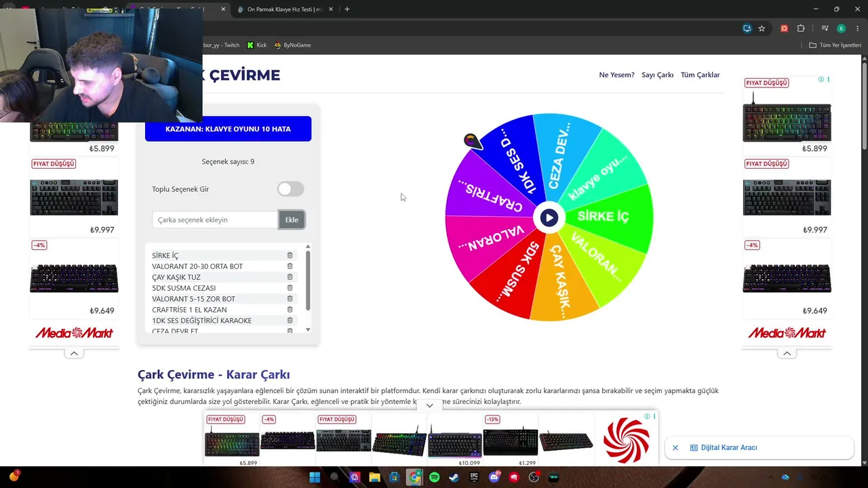Image resolution: width=868 pixels, height=488 pixels.
Task: Delete the SİRKE İÇ option
Action: (290, 256)
